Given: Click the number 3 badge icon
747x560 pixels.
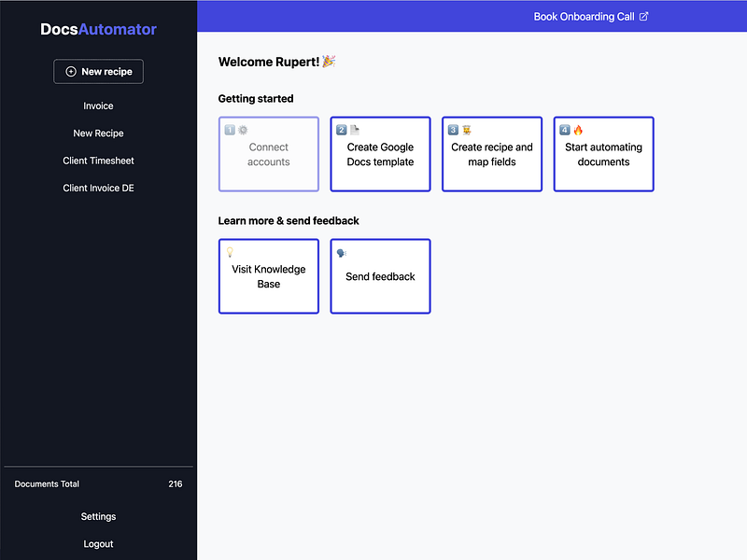Looking at the screenshot, I should 453,130.
